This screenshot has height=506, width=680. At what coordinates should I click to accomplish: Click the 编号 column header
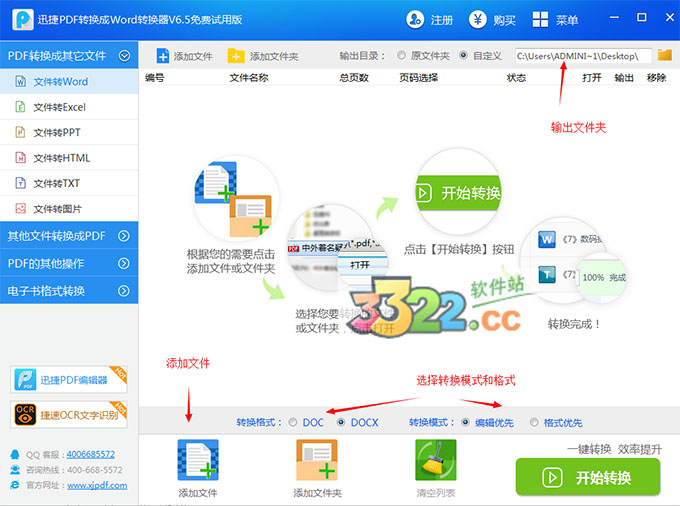click(x=154, y=78)
